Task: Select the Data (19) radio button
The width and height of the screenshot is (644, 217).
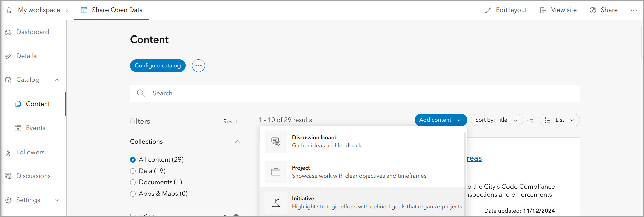Action: (x=133, y=171)
